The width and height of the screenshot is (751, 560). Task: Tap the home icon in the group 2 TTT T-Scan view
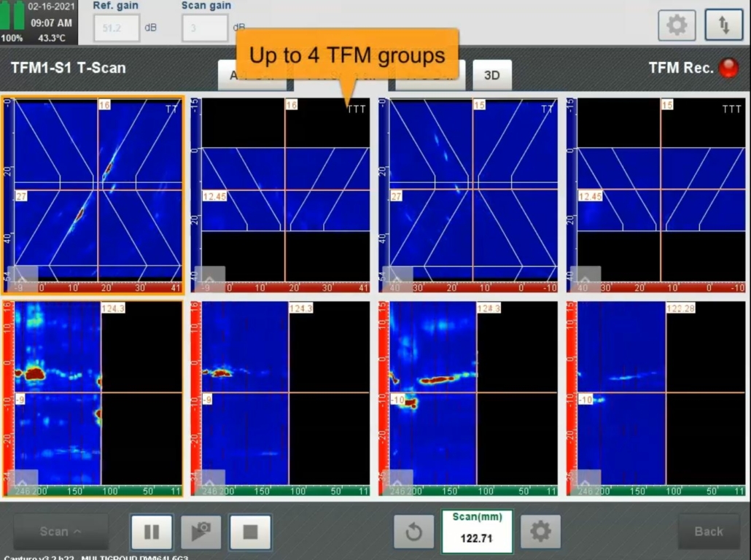pyautogui.click(x=210, y=278)
